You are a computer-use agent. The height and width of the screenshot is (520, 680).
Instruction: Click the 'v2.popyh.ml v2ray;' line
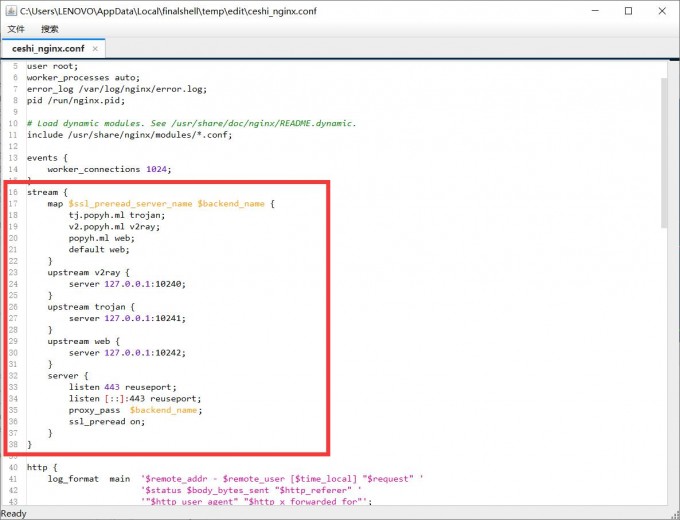114,226
